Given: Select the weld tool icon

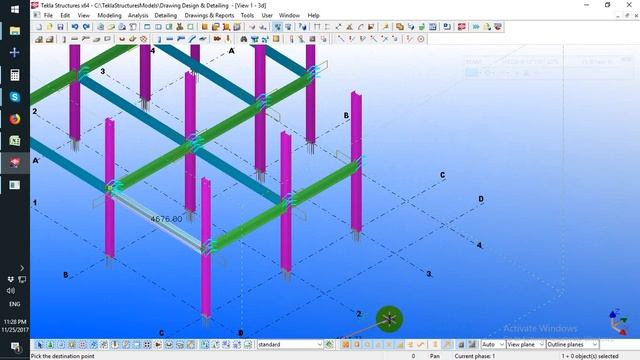Looking at the screenshot, I should pos(228,39).
